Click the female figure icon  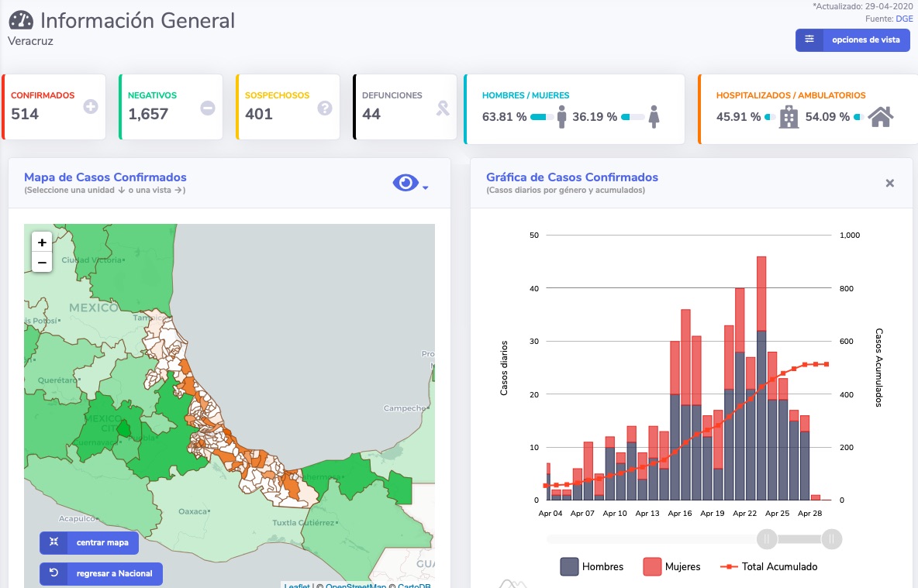pyautogui.click(x=654, y=117)
